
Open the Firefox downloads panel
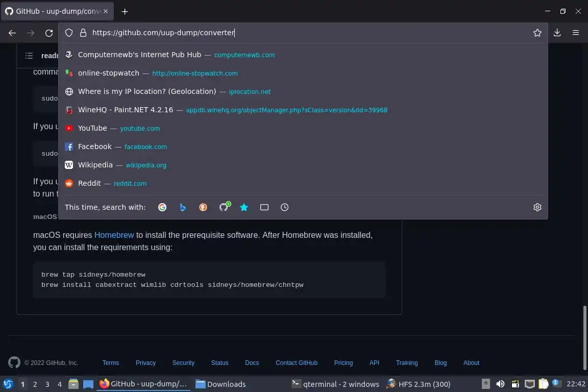tap(557, 33)
